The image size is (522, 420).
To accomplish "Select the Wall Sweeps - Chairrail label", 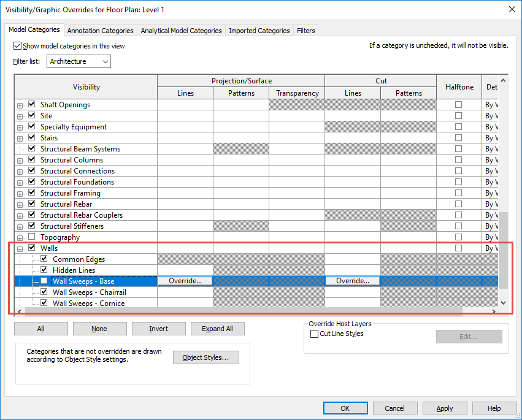I will click(x=90, y=292).
